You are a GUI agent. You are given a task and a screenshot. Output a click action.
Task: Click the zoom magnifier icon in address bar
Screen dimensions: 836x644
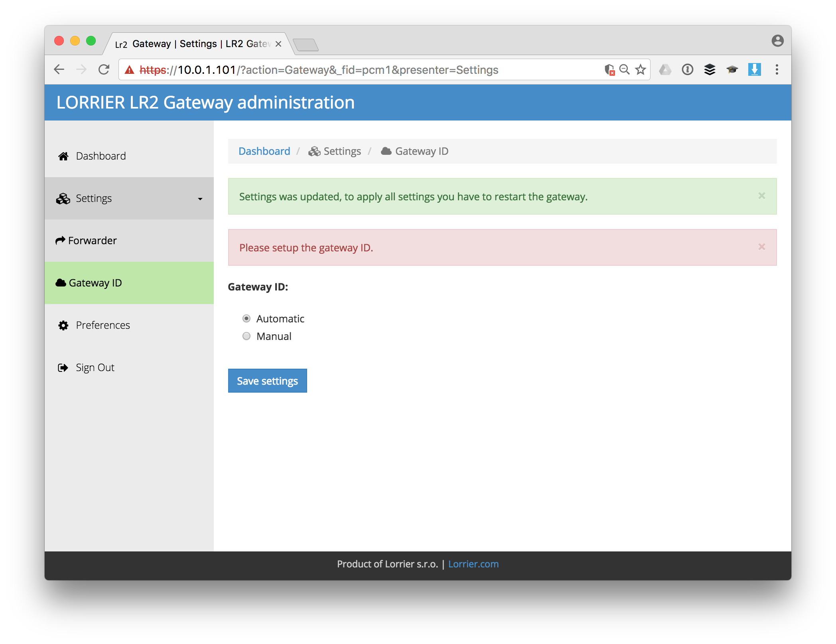625,69
